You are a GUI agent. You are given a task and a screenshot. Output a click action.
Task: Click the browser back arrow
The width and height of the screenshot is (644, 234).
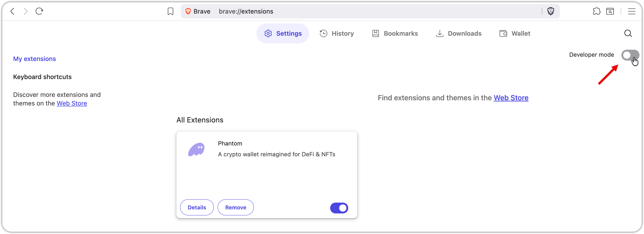coord(12,11)
